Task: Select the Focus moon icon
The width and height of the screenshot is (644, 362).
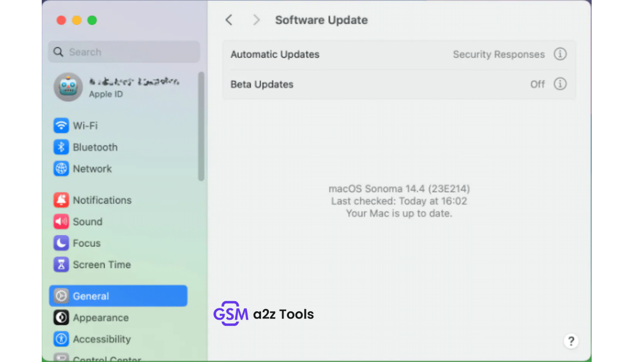Action: [x=60, y=243]
